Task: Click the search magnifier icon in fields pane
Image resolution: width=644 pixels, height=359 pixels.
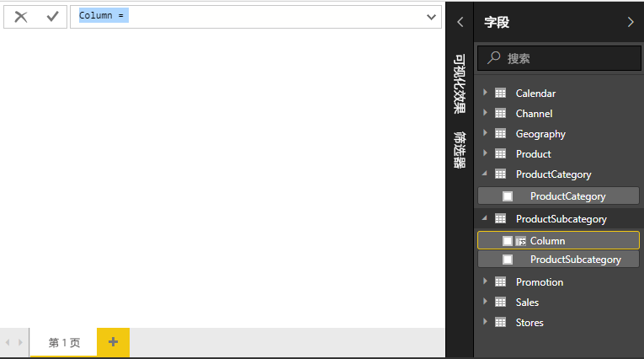Action: tap(494, 59)
